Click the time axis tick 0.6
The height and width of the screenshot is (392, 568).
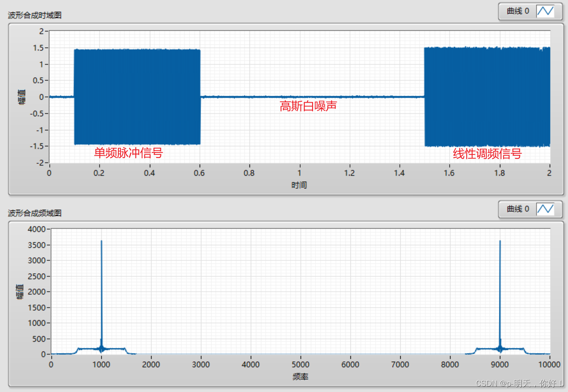(199, 173)
